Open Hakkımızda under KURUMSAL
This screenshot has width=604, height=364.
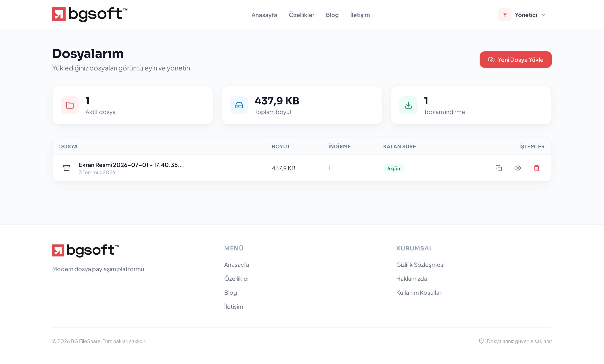coord(412,279)
